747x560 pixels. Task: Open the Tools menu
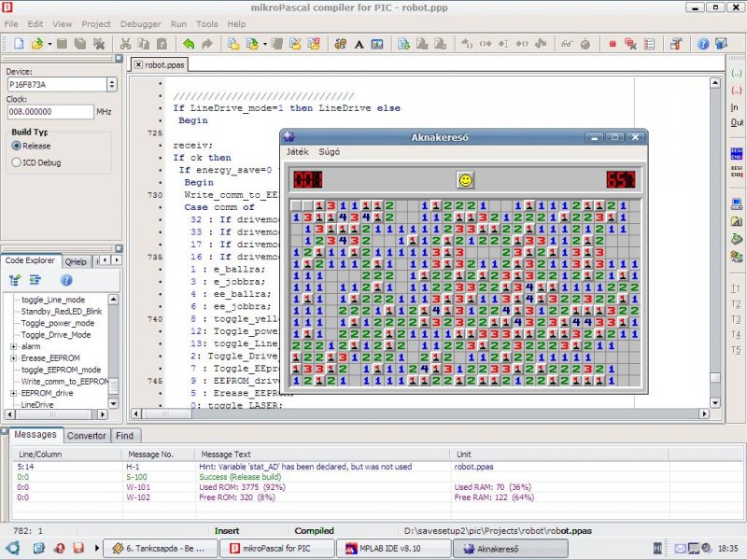pyautogui.click(x=206, y=24)
